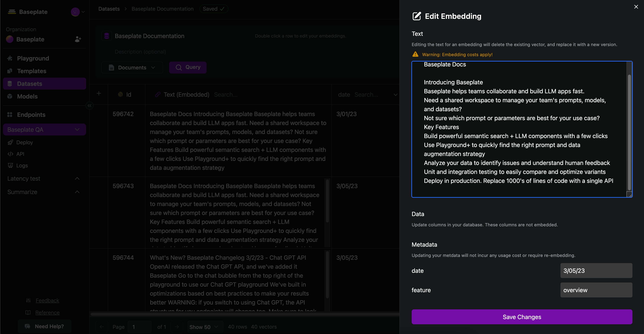The width and height of the screenshot is (644, 334).
Task: Open Deploy under Baseplate QA
Action: coord(24,142)
